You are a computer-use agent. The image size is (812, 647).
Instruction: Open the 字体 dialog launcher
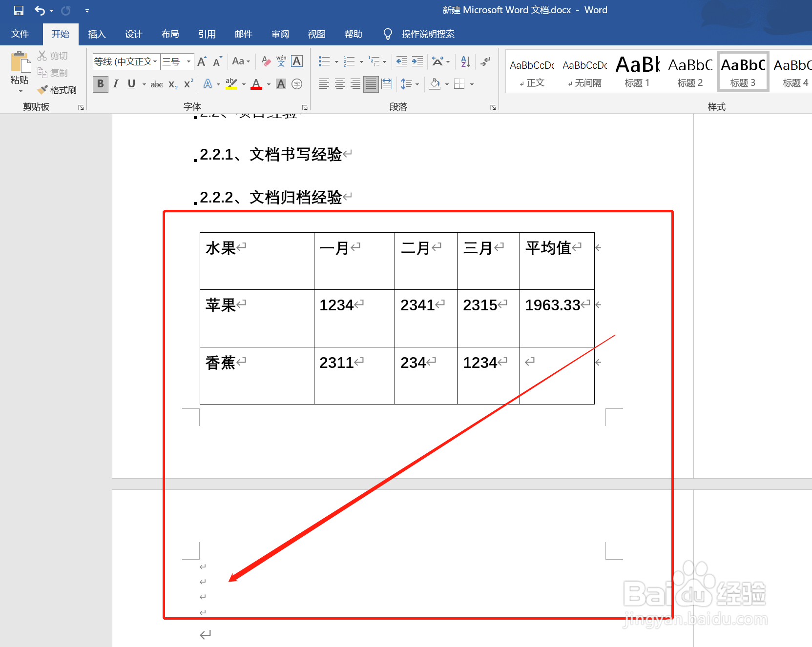coord(304,106)
